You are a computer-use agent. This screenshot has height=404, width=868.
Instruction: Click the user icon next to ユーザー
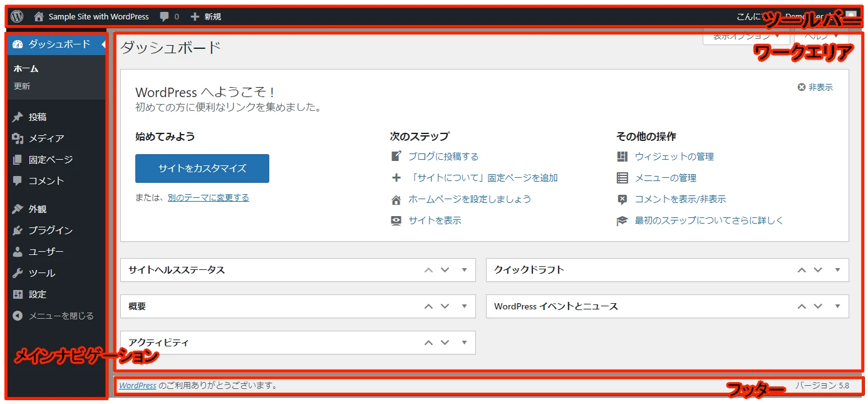(18, 252)
